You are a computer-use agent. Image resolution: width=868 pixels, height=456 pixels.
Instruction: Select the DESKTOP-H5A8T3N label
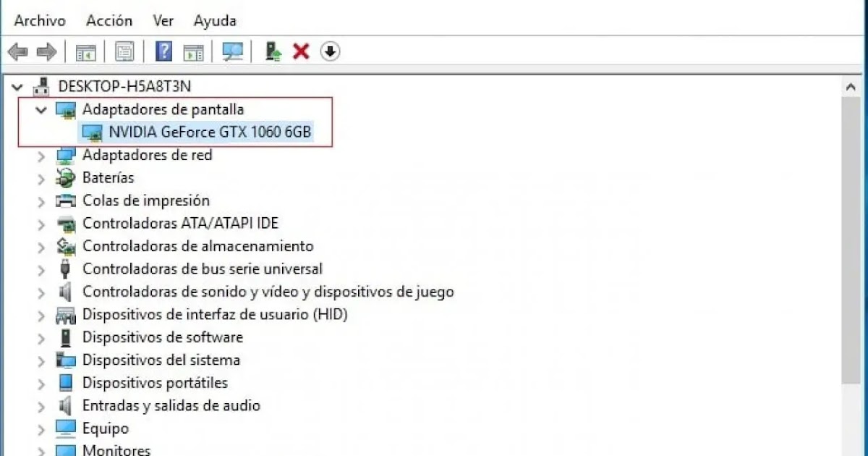(124, 86)
